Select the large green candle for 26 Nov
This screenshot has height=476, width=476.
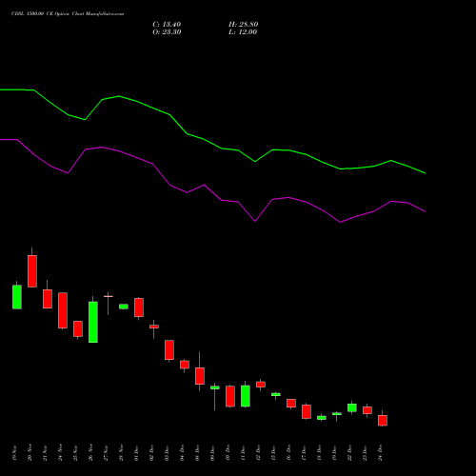pyautogui.click(x=93, y=322)
